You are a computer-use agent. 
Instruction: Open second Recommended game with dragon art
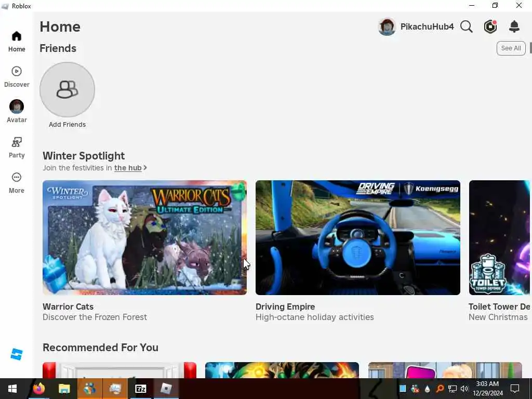click(x=282, y=370)
